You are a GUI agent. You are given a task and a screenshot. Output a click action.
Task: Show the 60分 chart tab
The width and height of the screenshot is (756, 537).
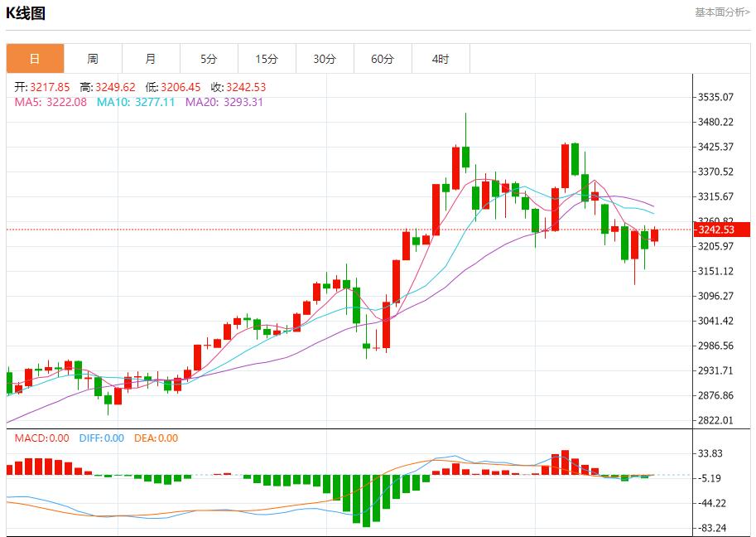pos(383,59)
